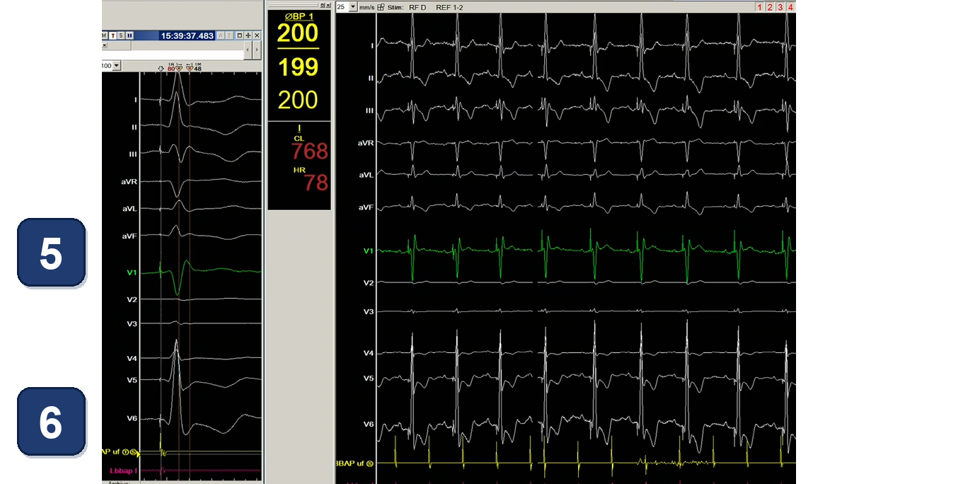Select lead I label in review window

pyautogui.click(x=135, y=100)
